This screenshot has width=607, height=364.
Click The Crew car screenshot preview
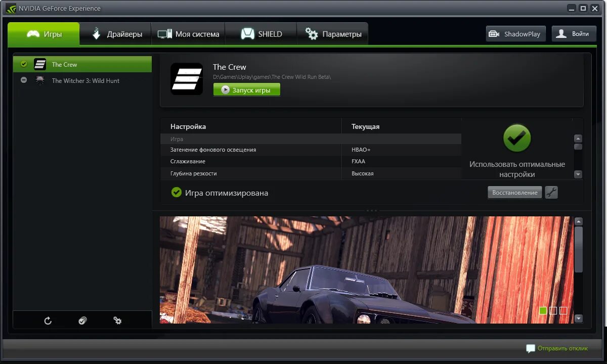click(366, 270)
